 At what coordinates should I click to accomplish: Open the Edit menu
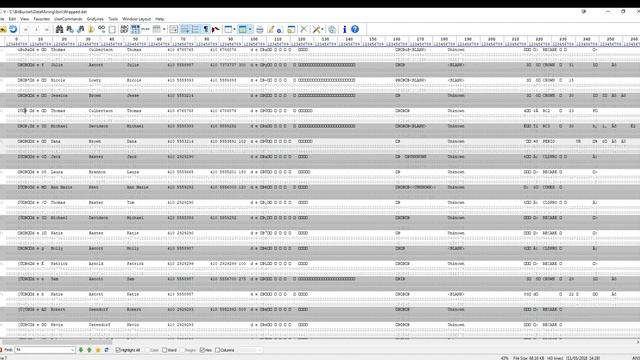pyautogui.click(x=12, y=19)
